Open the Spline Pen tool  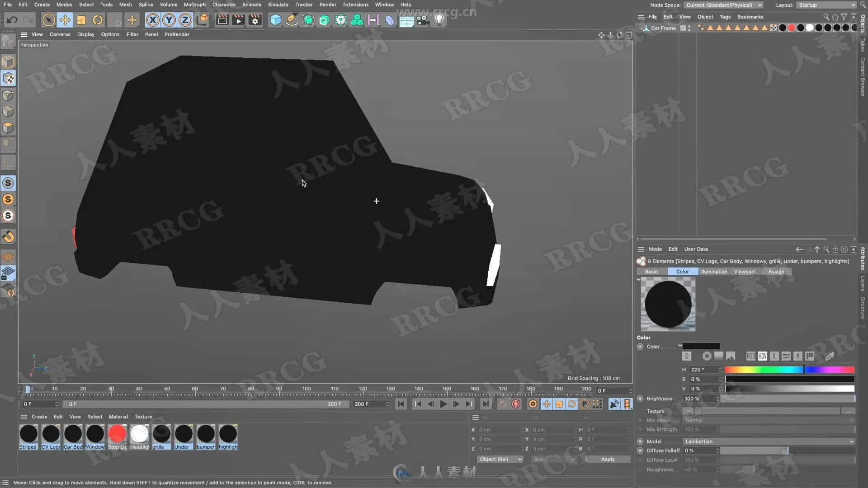click(x=292, y=20)
